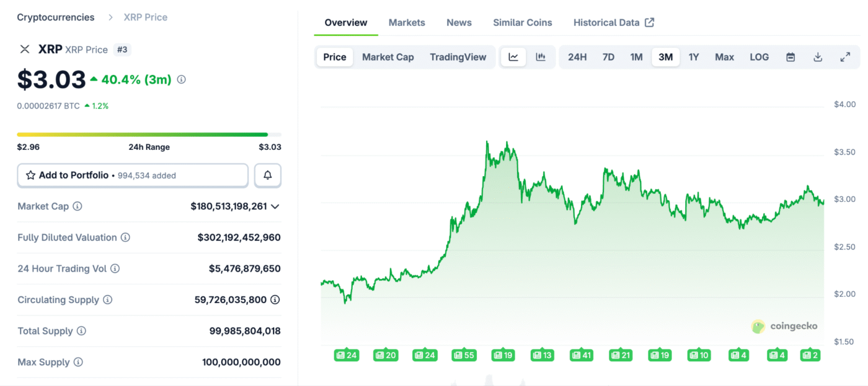Toggle LOG scale on the chart
The height and width of the screenshot is (386, 868).
759,57
